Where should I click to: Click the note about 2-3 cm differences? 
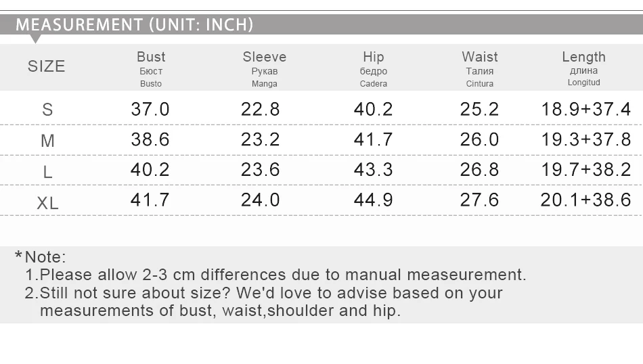coord(275,275)
